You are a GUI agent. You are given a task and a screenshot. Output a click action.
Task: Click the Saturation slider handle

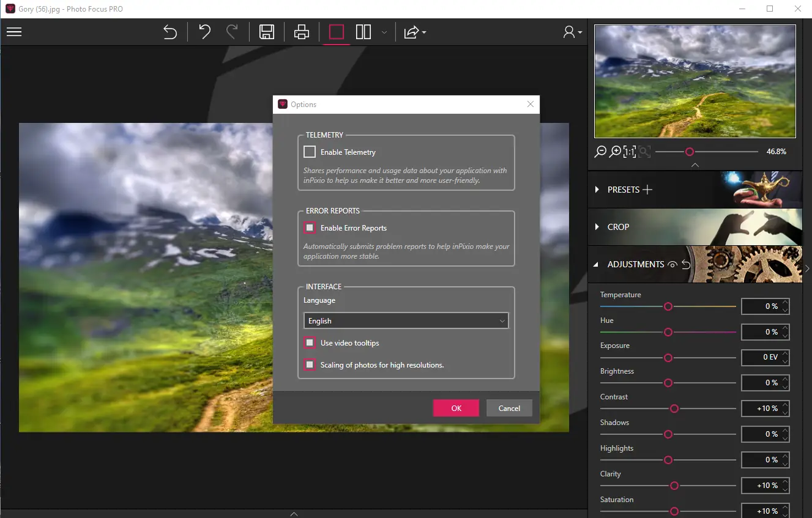(x=674, y=511)
